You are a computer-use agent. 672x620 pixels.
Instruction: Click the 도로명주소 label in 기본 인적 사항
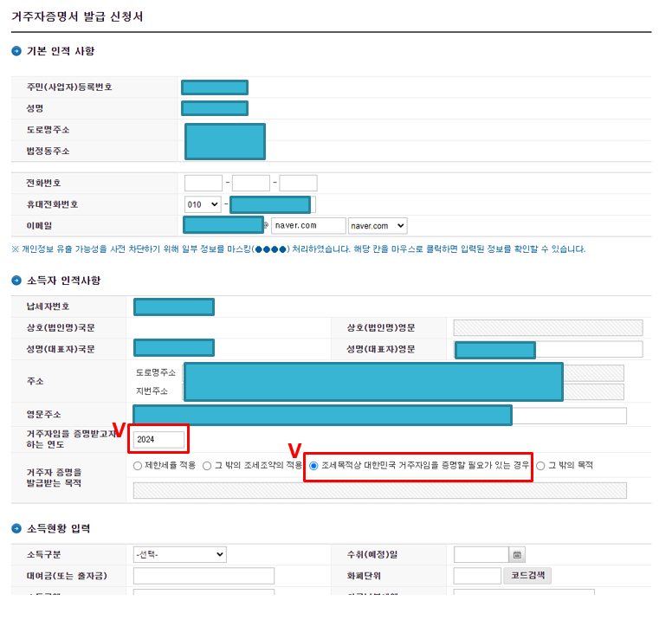48,130
